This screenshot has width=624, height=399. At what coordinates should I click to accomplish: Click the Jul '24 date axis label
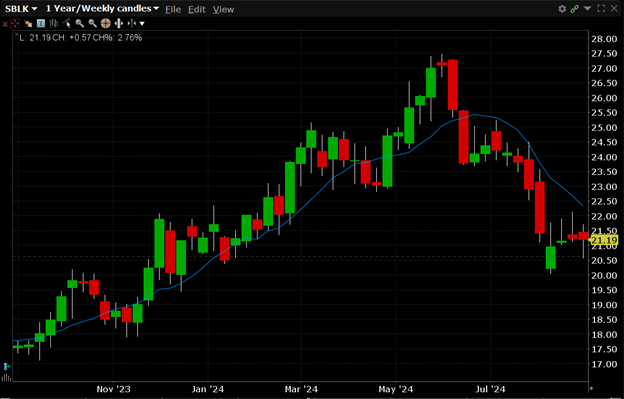point(490,389)
